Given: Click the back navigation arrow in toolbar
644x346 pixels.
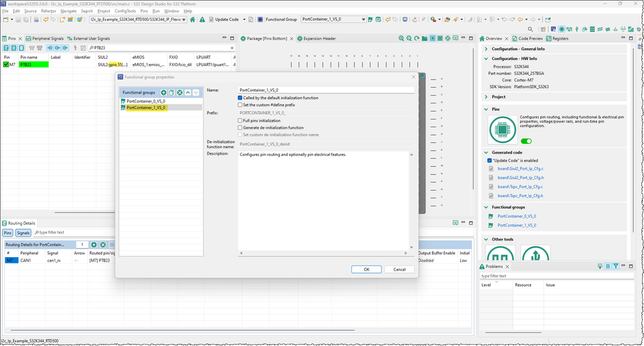Looking at the screenshot, I should click(520, 19).
